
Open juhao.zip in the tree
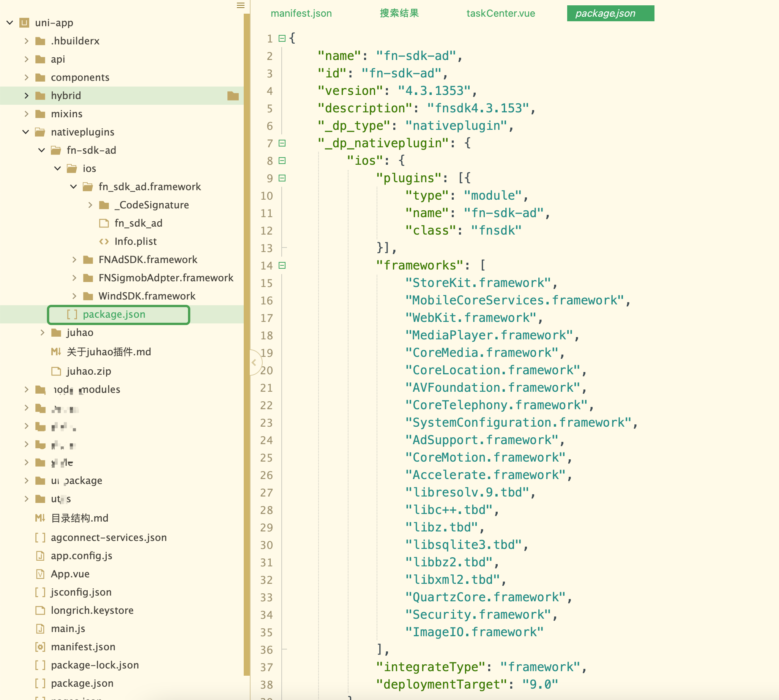point(89,371)
